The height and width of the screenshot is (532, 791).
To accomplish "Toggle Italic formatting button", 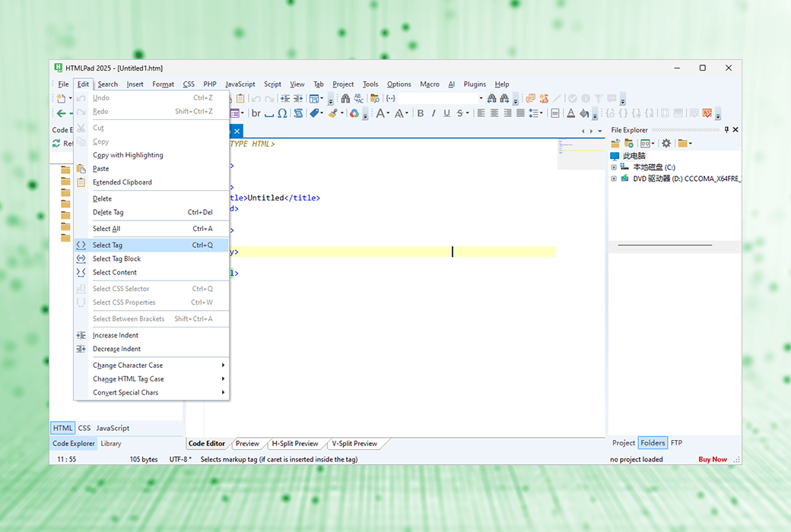I will (x=434, y=113).
